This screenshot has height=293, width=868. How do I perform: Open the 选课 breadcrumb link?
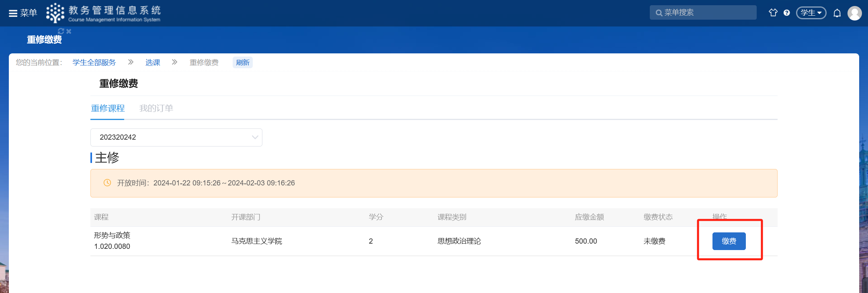coord(153,63)
